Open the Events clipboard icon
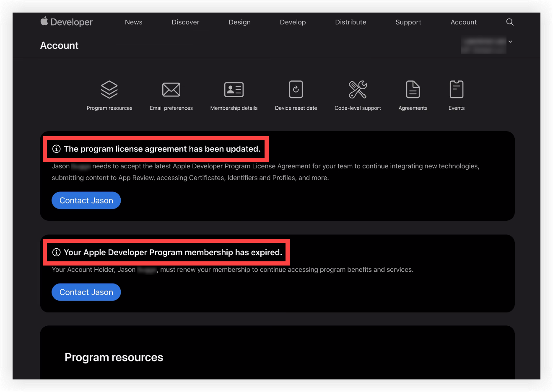 (x=457, y=90)
